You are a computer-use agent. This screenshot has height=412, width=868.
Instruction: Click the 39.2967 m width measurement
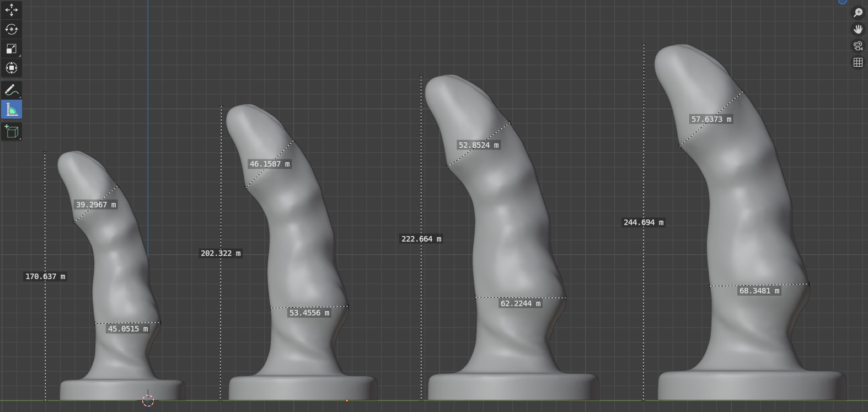(96, 205)
